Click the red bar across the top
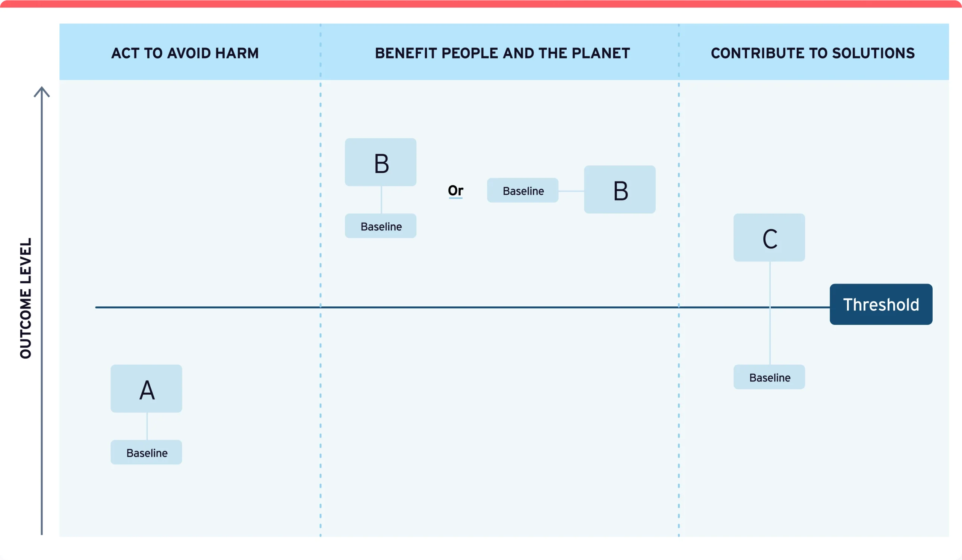The image size is (962, 560). [x=481, y=3]
